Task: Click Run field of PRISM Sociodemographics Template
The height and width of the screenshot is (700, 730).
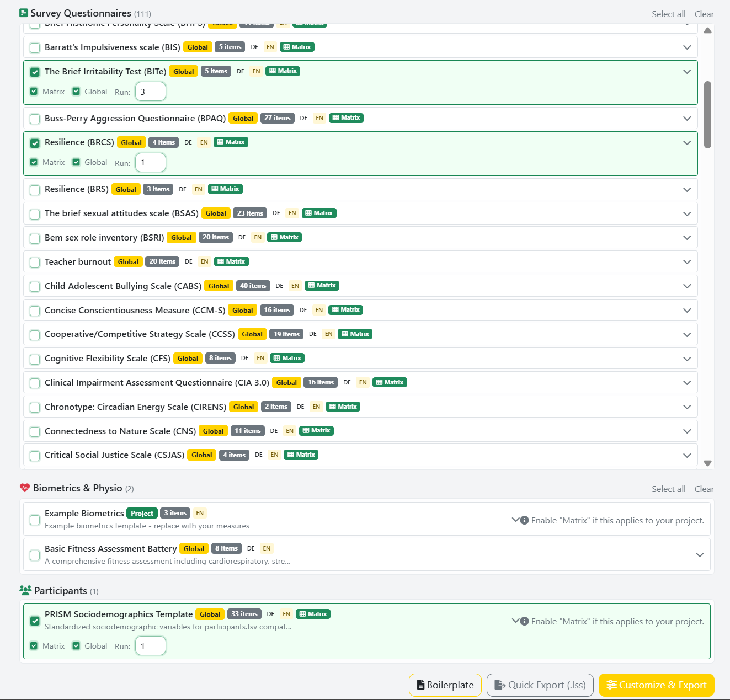Action: click(x=151, y=646)
